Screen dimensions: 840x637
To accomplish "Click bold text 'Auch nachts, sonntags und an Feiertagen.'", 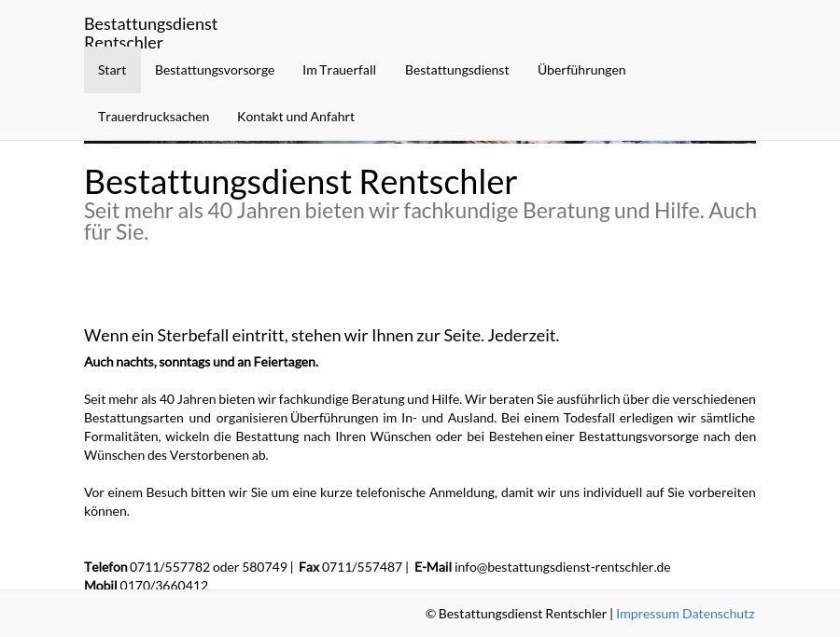I will pos(201,363).
